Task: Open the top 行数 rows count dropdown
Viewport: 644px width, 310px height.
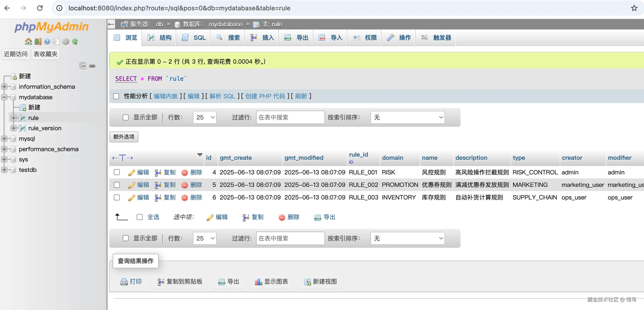Action: coord(205,117)
